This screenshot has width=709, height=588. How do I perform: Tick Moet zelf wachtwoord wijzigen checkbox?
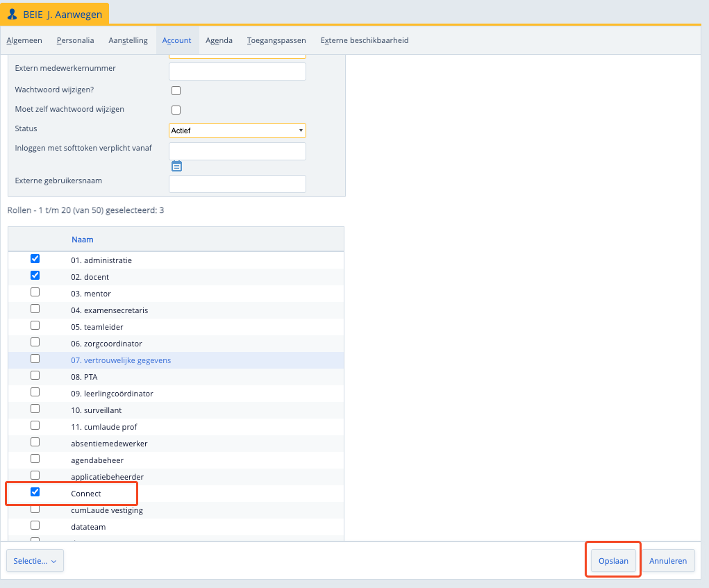pos(176,110)
